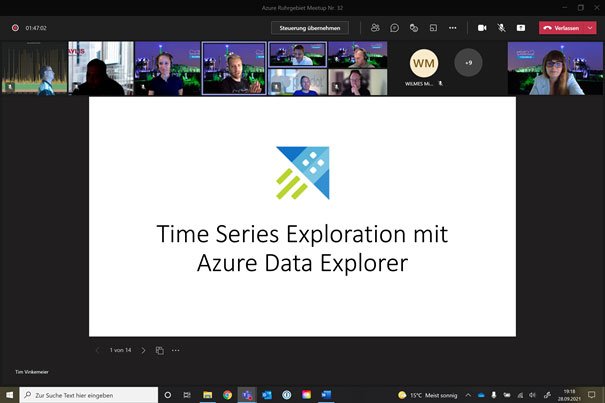Click the OneDrive tray icon
The image size is (605, 403).
point(481,395)
